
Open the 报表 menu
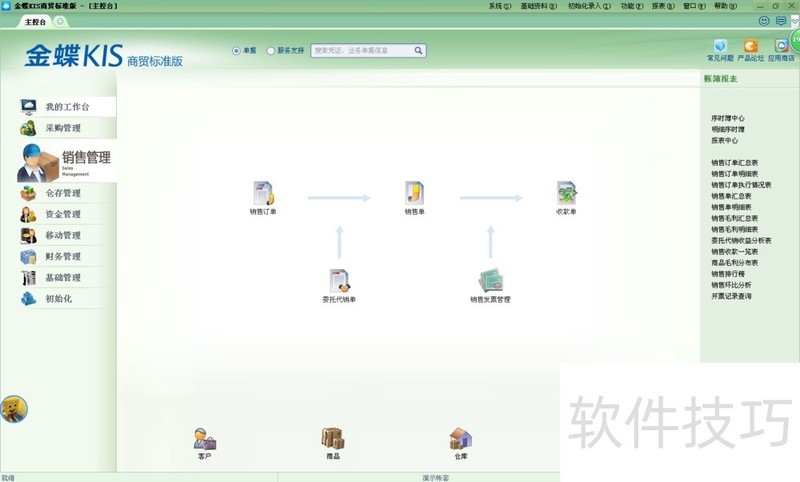(663, 6)
